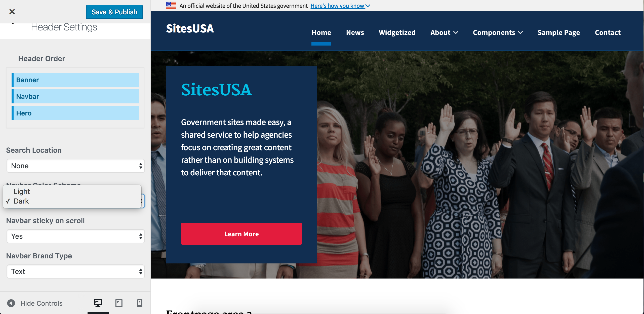Click the Hide Controls arrow icon
This screenshot has height=314, width=644.
coord(11,303)
